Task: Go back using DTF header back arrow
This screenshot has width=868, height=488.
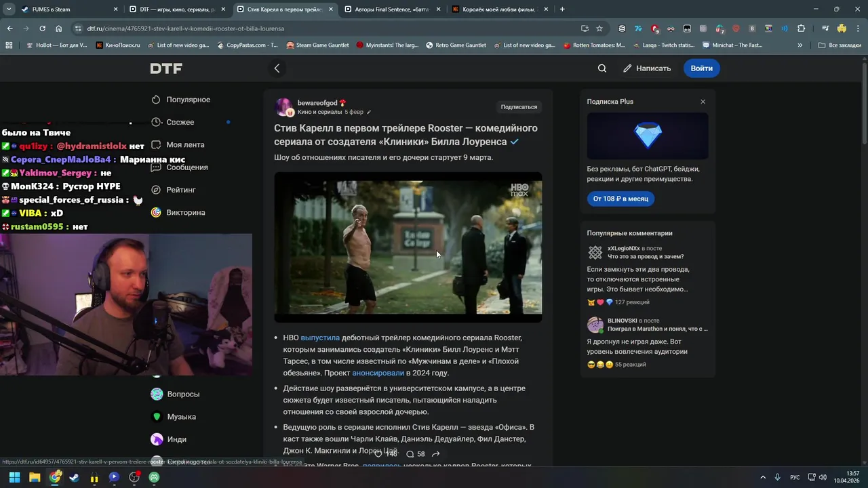Action: pyautogui.click(x=277, y=68)
